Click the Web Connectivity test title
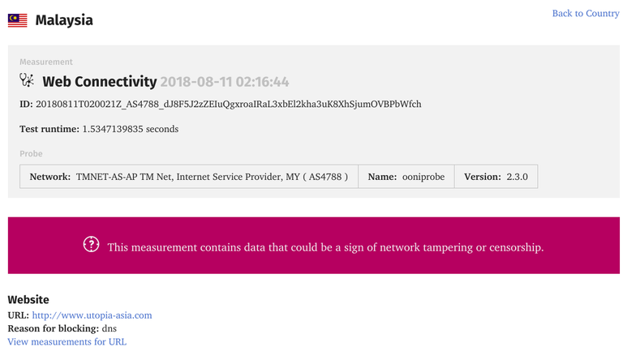The image size is (623, 364). tap(99, 81)
